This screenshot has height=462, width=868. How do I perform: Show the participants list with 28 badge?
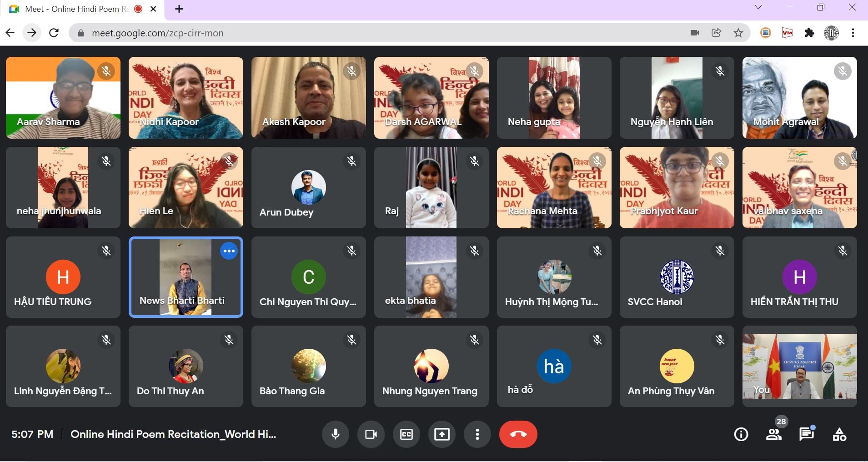773,434
